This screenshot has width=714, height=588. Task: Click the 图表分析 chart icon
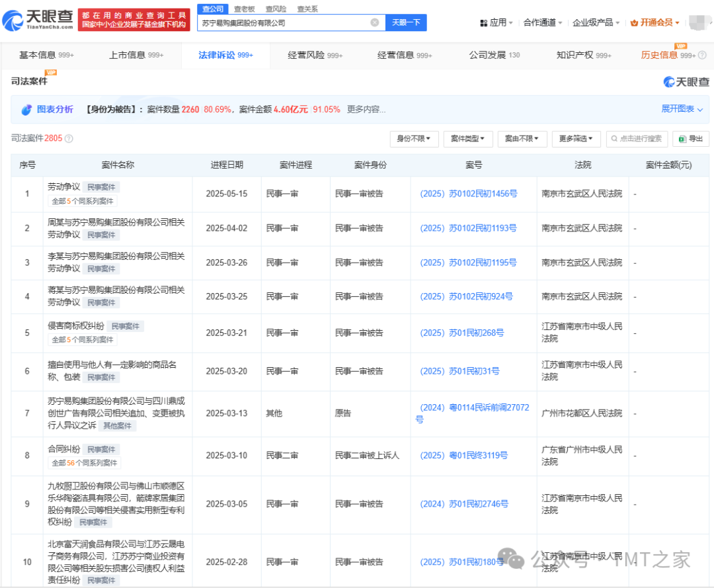click(x=26, y=110)
